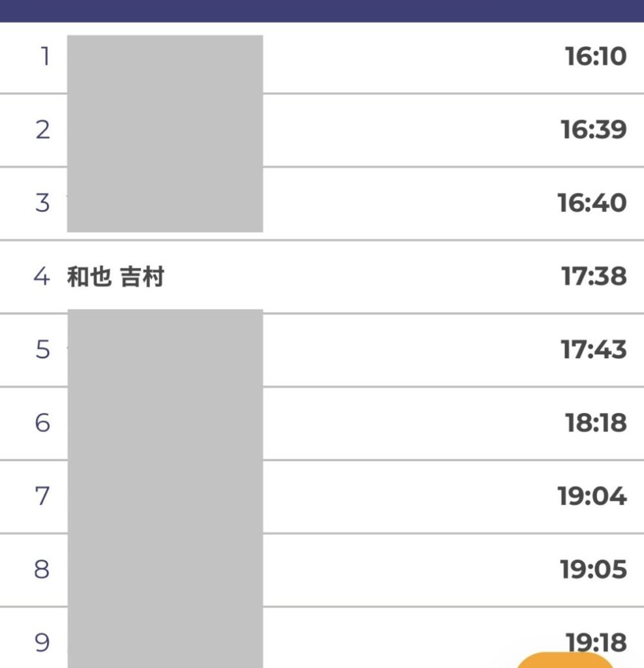Click the 16:10 time entry
The width and height of the screenshot is (644, 668).
pos(595,57)
